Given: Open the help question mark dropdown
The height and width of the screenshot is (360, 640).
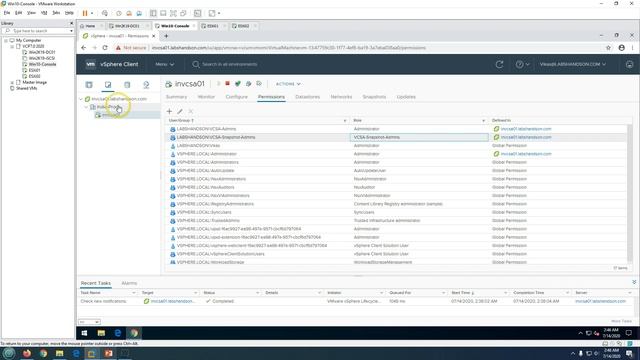Looking at the screenshot, I should pos(522,64).
